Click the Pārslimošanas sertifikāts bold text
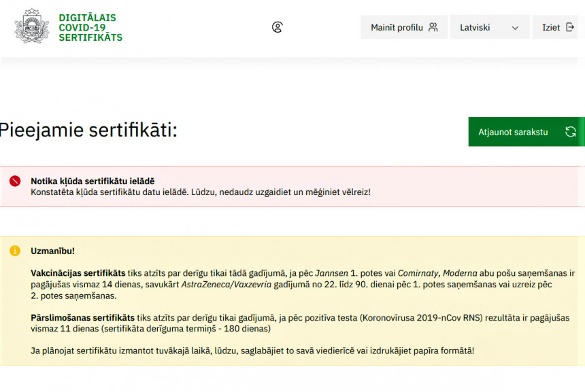This screenshot has height=392, width=585. click(x=82, y=317)
